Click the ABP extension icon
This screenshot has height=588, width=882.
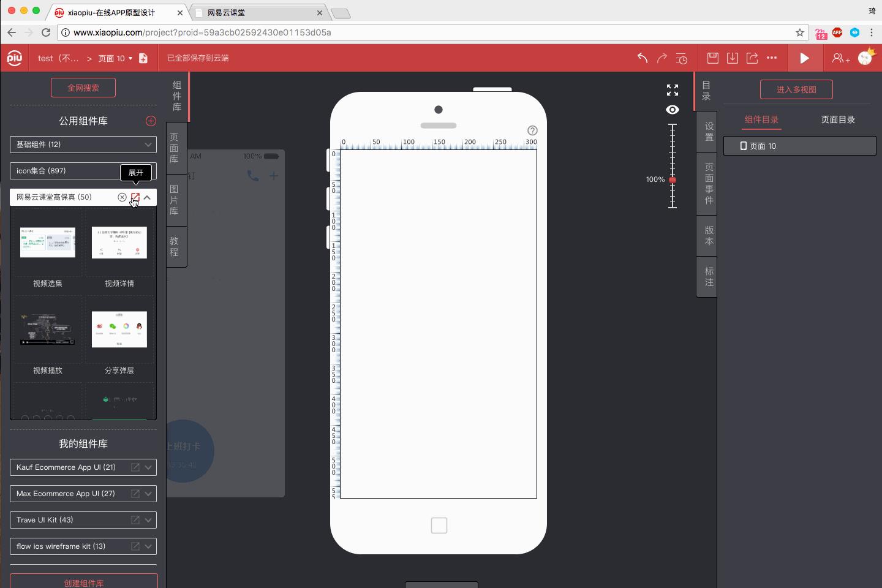837,32
